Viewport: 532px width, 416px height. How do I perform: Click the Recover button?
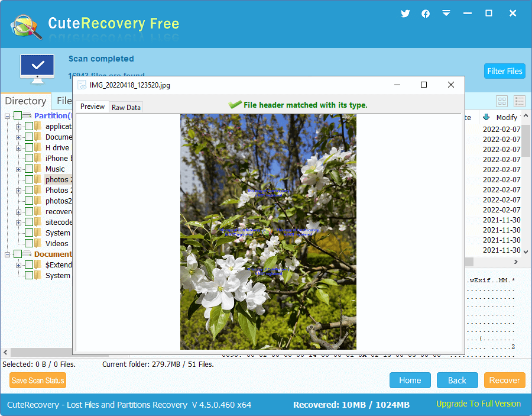coord(504,380)
